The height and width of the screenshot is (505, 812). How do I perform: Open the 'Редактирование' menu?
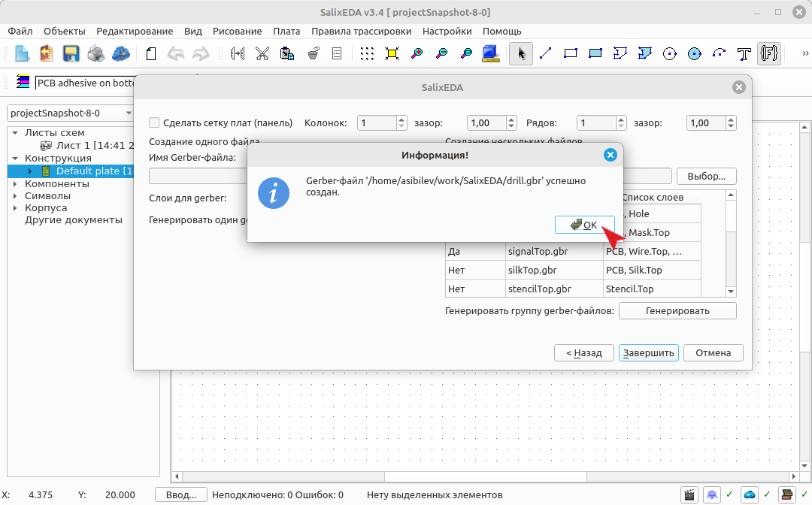tap(135, 31)
